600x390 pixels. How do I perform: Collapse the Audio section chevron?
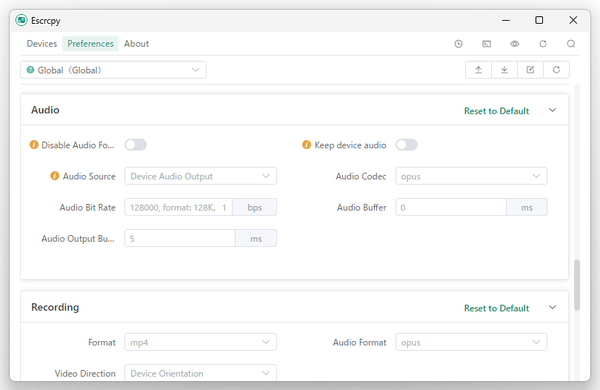click(552, 110)
